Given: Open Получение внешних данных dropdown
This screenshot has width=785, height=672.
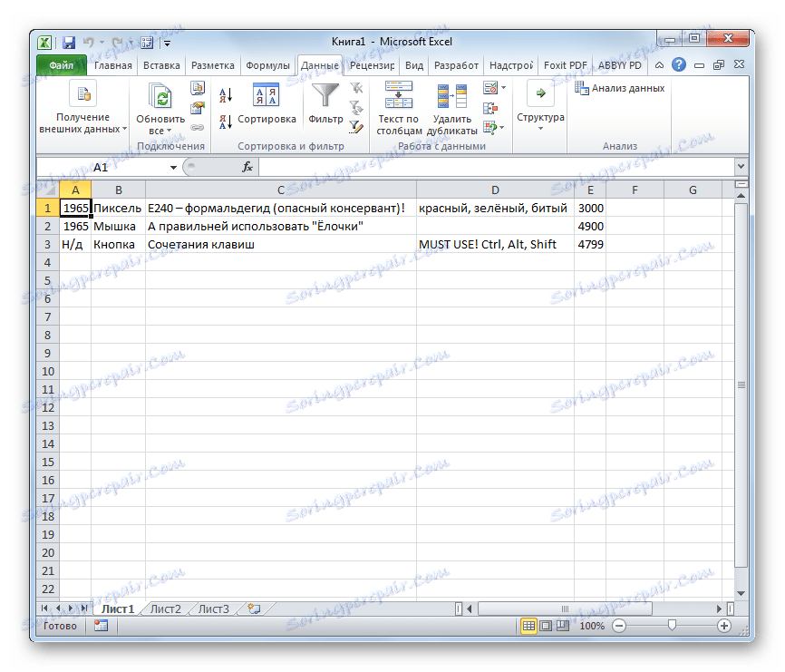Looking at the screenshot, I should click(82, 108).
